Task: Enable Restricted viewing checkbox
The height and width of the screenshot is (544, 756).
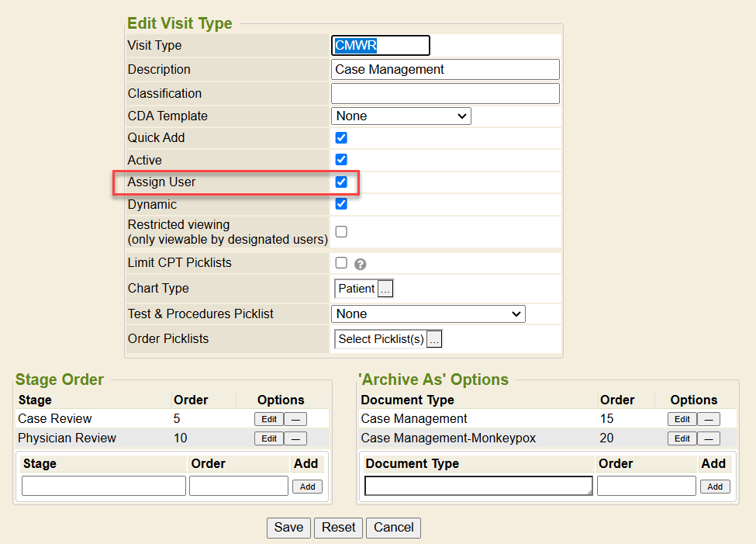Action: (x=341, y=231)
